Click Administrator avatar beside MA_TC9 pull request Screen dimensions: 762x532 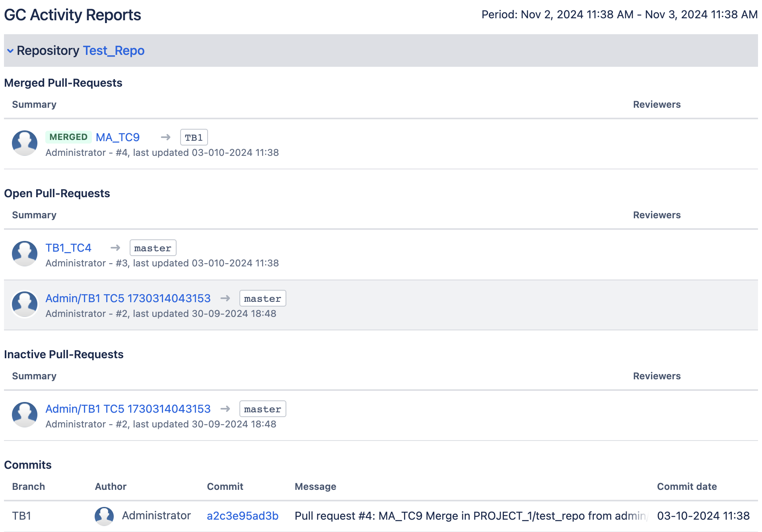pyautogui.click(x=25, y=143)
